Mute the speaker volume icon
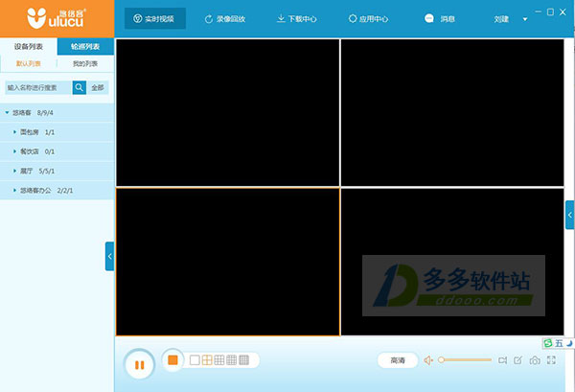The height and width of the screenshot is (392, 575). [428, 360]
